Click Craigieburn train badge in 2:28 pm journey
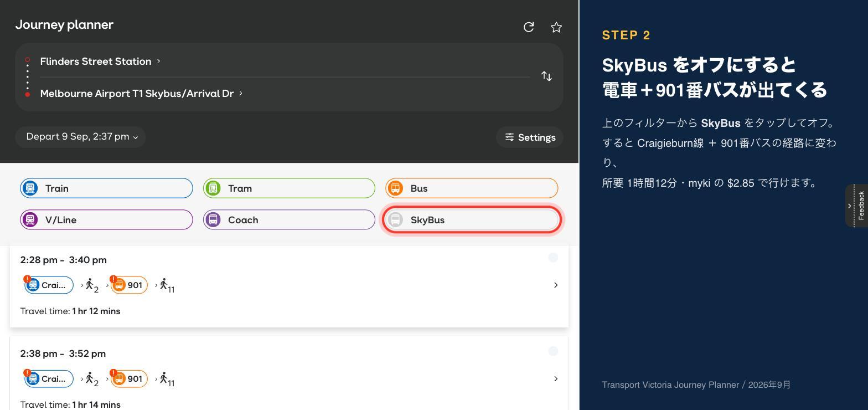Viewport: 868px width, 410px height. pyautogui.click(x=49, y=285)
